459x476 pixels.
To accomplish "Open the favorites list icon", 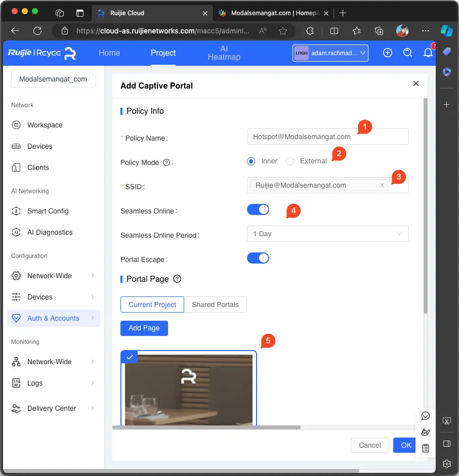I will click(357, 31).
